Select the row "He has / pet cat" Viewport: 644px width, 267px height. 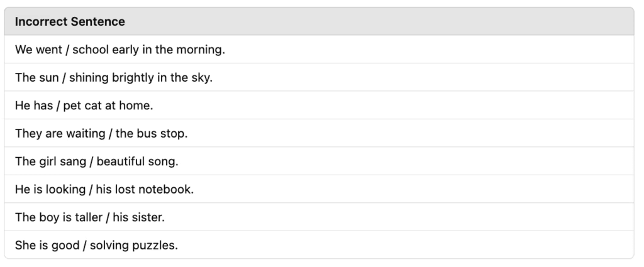click(x=319, y=106)
